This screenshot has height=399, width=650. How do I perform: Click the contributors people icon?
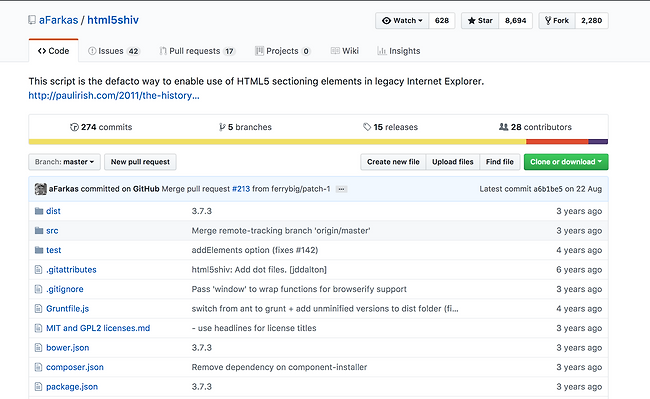pyautogui.click(x=503, y=127)
